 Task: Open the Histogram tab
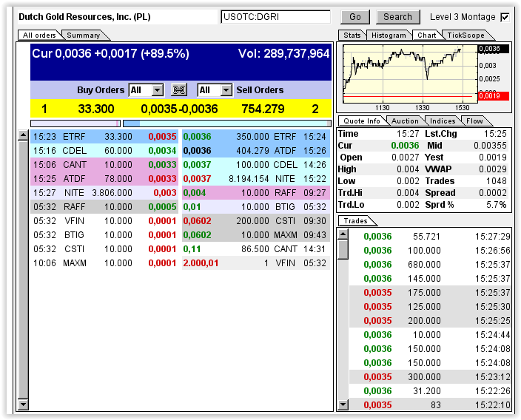click(x=389, y=35)
